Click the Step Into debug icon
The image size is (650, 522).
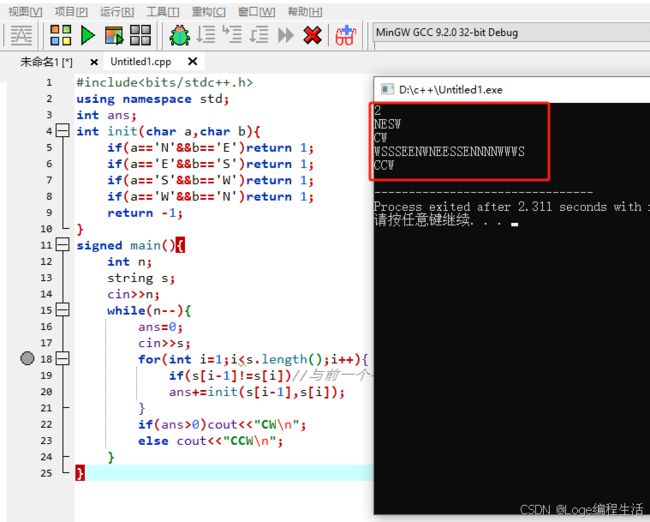tap(232, 35)
